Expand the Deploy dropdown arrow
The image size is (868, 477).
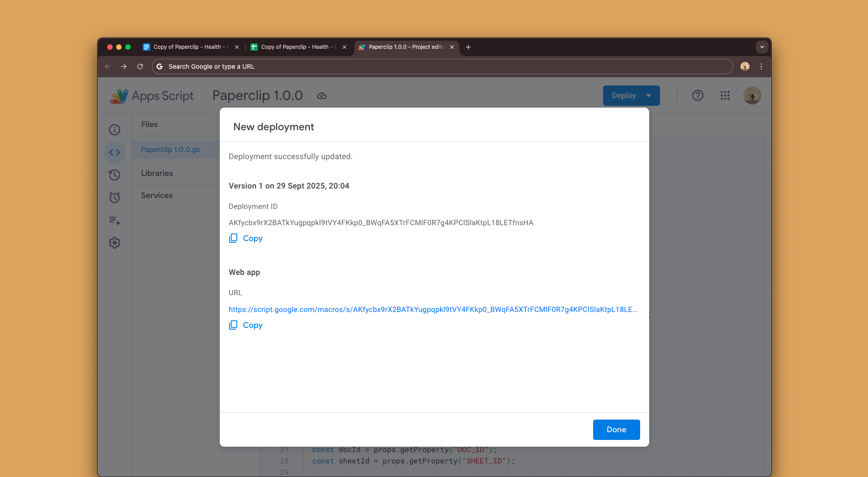pos(649,95)
